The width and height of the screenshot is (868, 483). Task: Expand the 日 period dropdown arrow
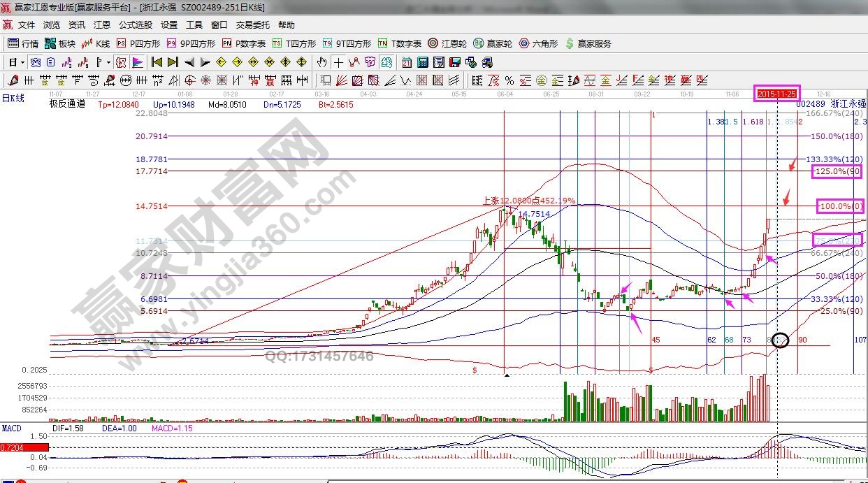pos(22,62)
